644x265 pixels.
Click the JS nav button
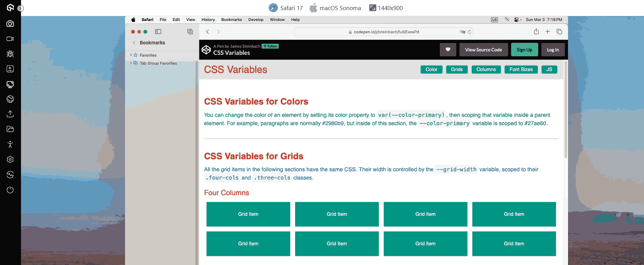pyautogui.click(x=549, y=70)
